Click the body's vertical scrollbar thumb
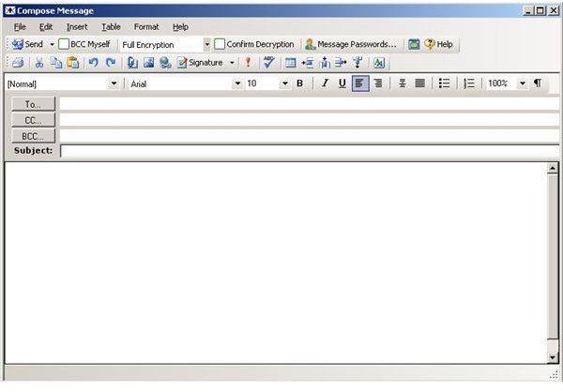563x392 pixels. [553, 256]
